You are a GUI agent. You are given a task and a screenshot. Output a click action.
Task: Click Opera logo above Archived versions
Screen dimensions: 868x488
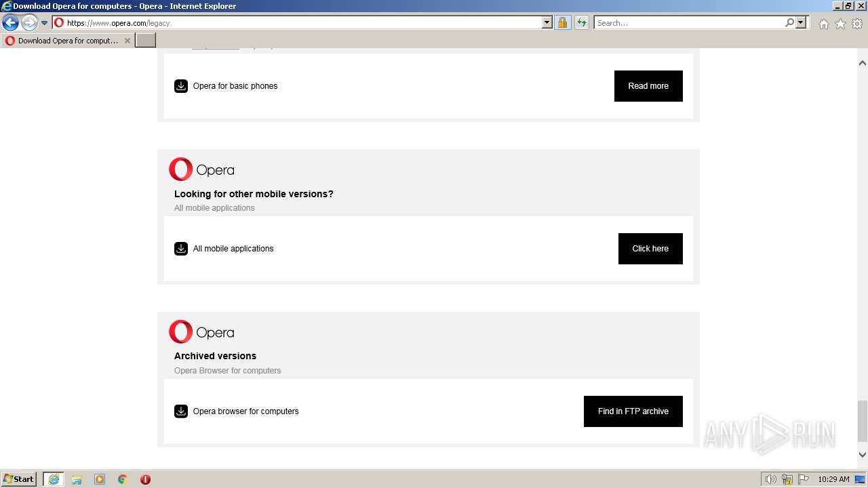tap(201, 332)
